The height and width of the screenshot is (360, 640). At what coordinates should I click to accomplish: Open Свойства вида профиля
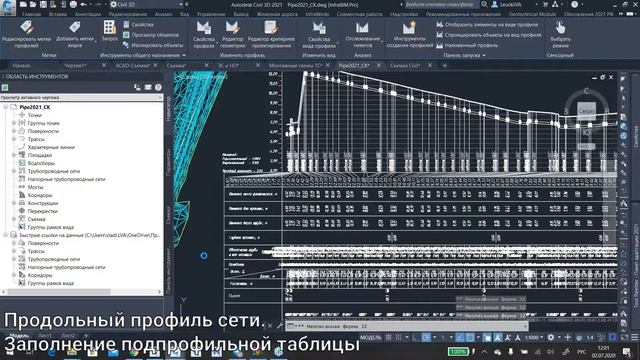tap(319, 34)
